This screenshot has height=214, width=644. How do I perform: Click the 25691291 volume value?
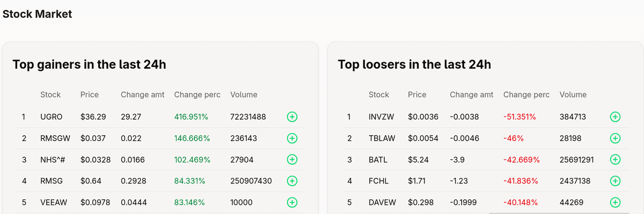[577, 159]
